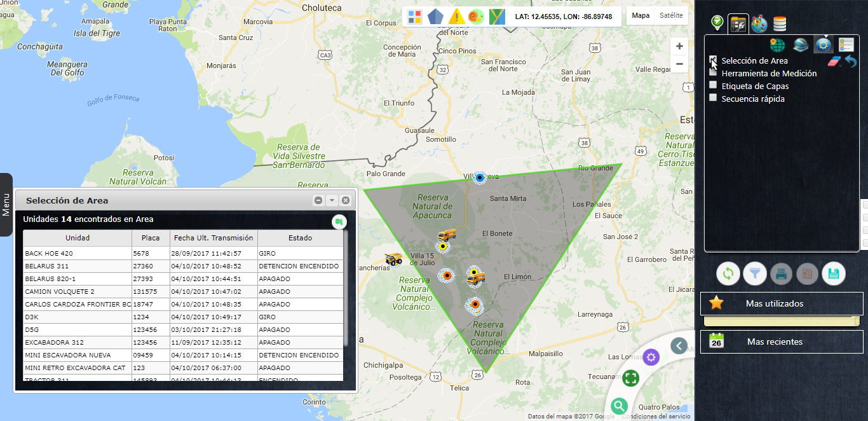Click the purple gear on the radial menu
Viewport: 868px width, 421px height.
pyautogui.click(x=651, y=357)
